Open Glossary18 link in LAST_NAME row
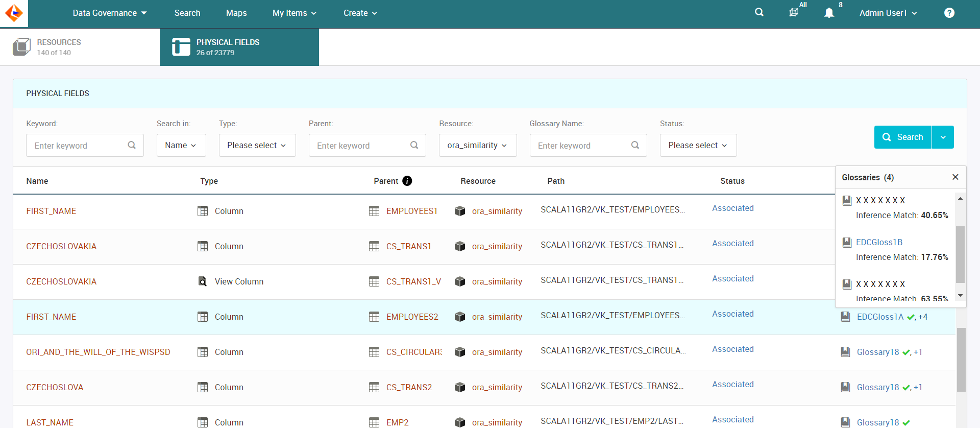The width and height of the screenshot is (980, 428). (878, 422)
